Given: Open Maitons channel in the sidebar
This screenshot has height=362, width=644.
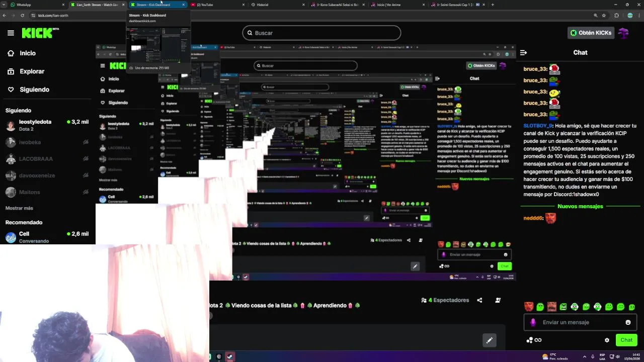Looking at the screenshot, I should (47, 192).
